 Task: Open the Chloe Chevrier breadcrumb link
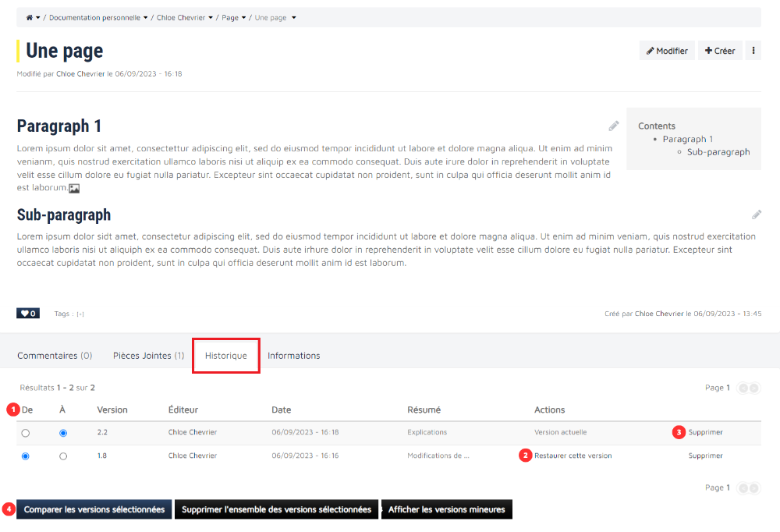pos(181,17)
